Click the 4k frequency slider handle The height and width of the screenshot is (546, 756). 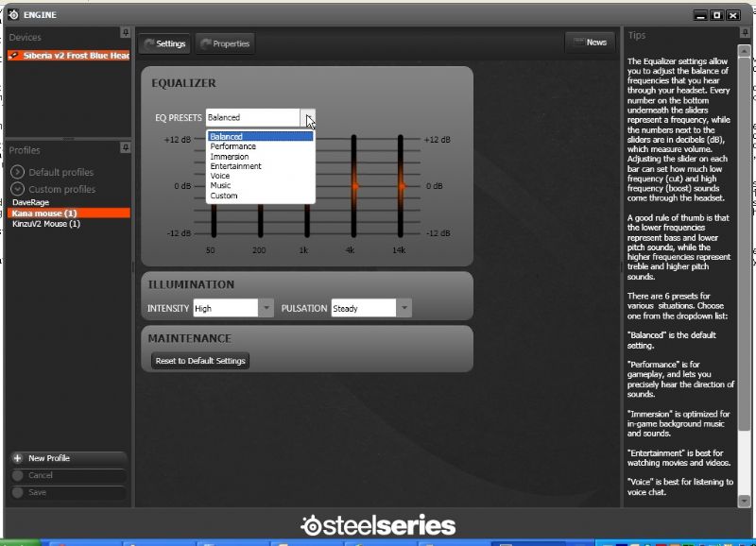(354, 186)
